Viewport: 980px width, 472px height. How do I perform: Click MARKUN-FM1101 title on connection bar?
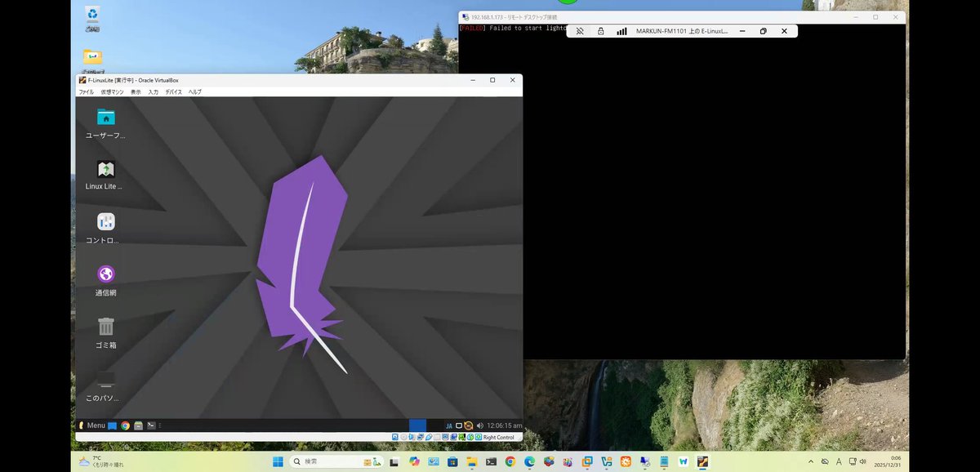click(x=682, y=31)
